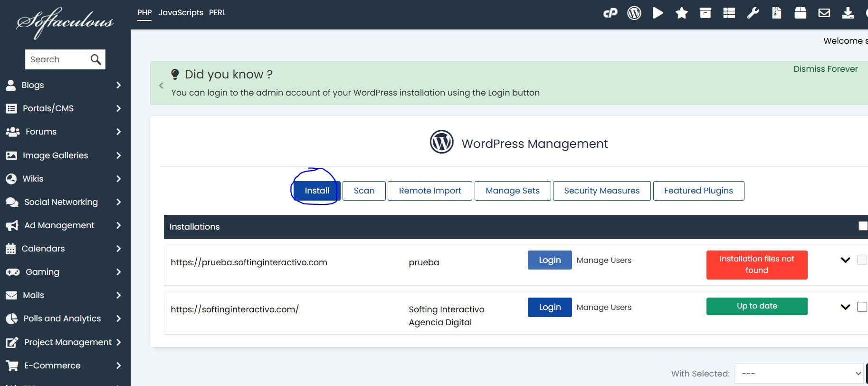Click into the sidebar Search field

click(x=57, y=59)
